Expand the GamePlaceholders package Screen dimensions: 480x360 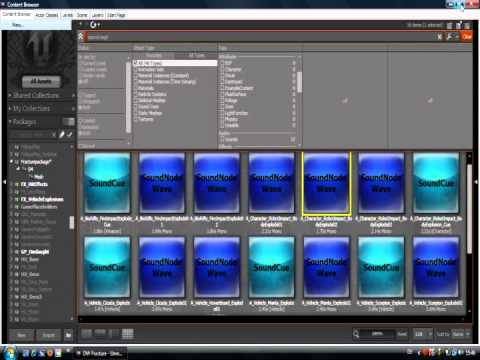(11, 207)
